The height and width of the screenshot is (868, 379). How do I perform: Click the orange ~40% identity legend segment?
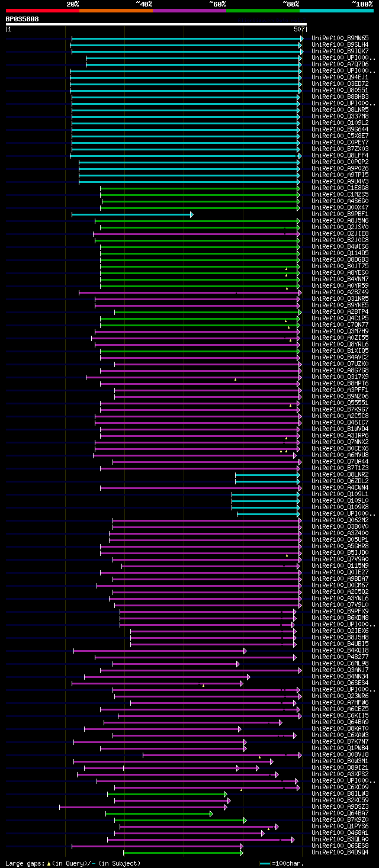click(115, 11)
